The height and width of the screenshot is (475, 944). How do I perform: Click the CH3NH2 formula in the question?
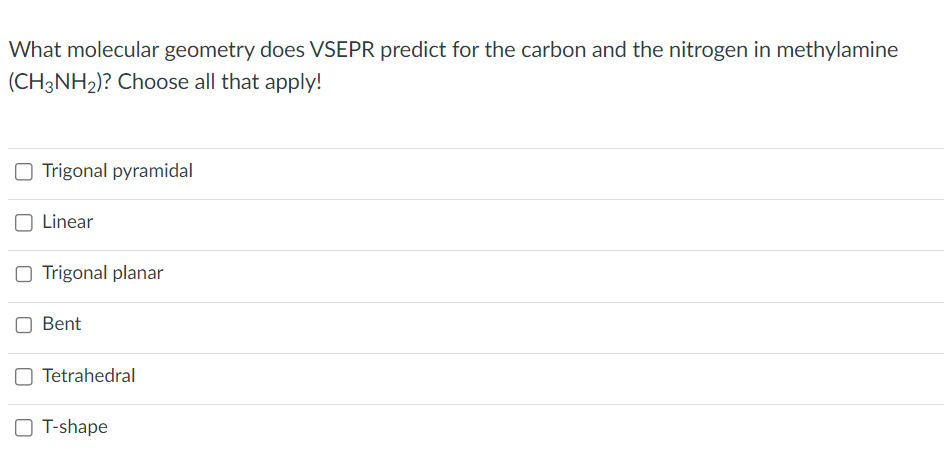point(55,82)
